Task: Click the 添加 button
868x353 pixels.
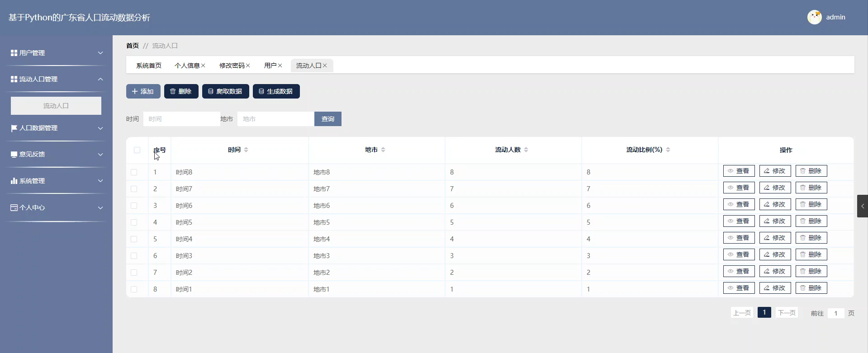Action: click(x=143, y=91)
